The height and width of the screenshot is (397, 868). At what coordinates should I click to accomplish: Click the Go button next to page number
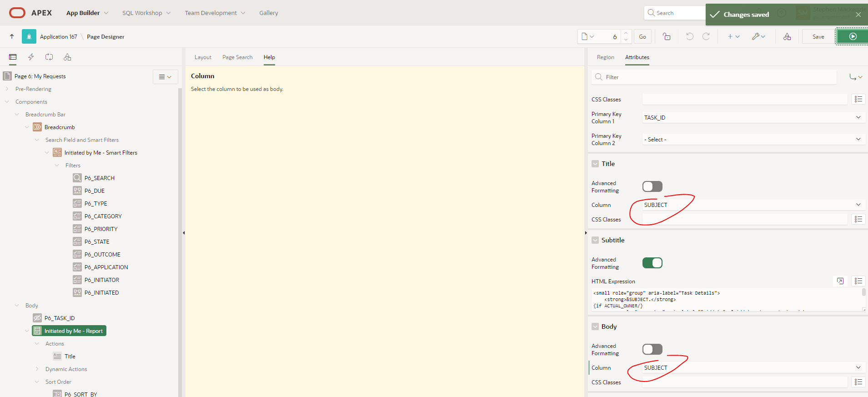642,36
